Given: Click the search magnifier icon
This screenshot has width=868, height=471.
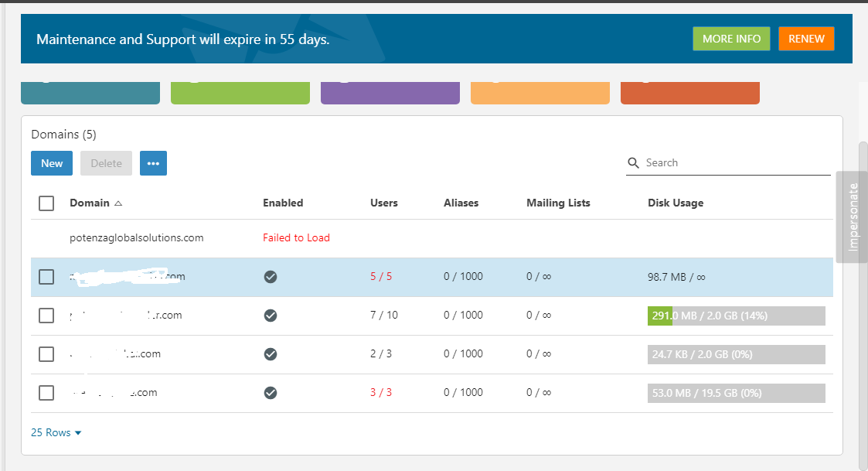Looking at the screenshot, I should coord(634,163).
